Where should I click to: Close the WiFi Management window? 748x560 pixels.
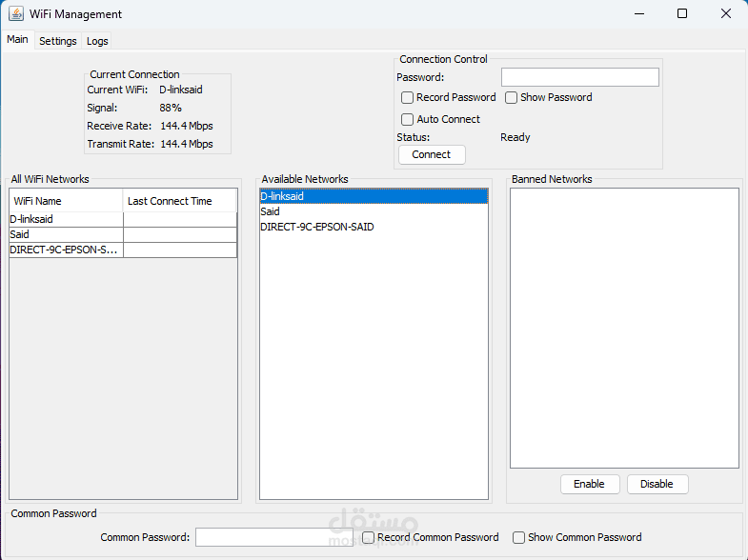tap(725, 14)
